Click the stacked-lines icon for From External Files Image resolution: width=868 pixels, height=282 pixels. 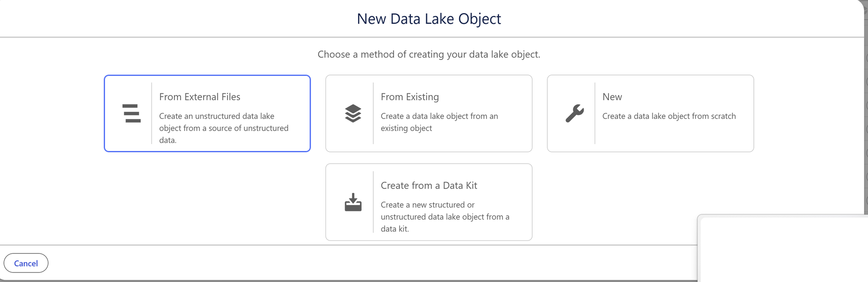pos(132,113)
